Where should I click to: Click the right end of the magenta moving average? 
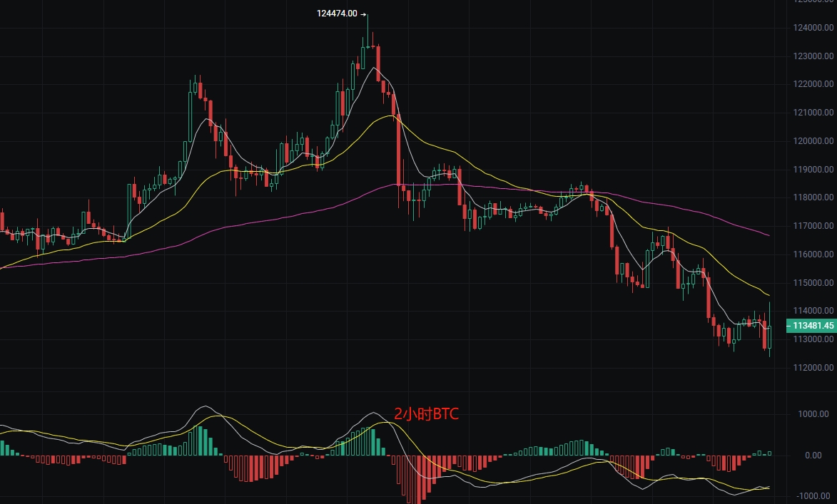point(768,235)
